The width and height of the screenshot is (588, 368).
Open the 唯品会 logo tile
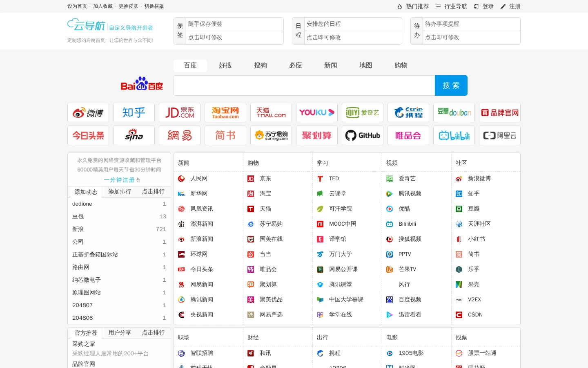point(408,135)
